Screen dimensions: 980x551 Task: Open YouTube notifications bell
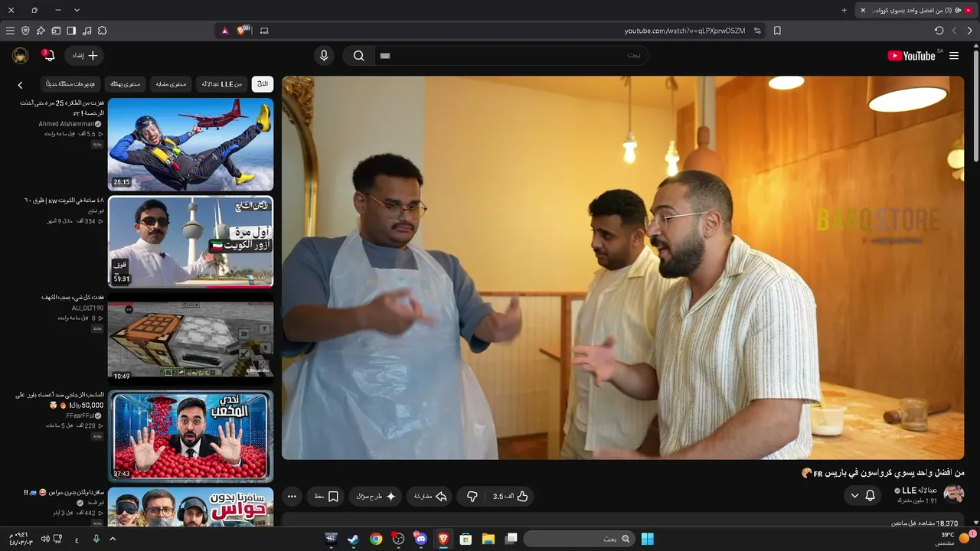click(x=49, y=56)
